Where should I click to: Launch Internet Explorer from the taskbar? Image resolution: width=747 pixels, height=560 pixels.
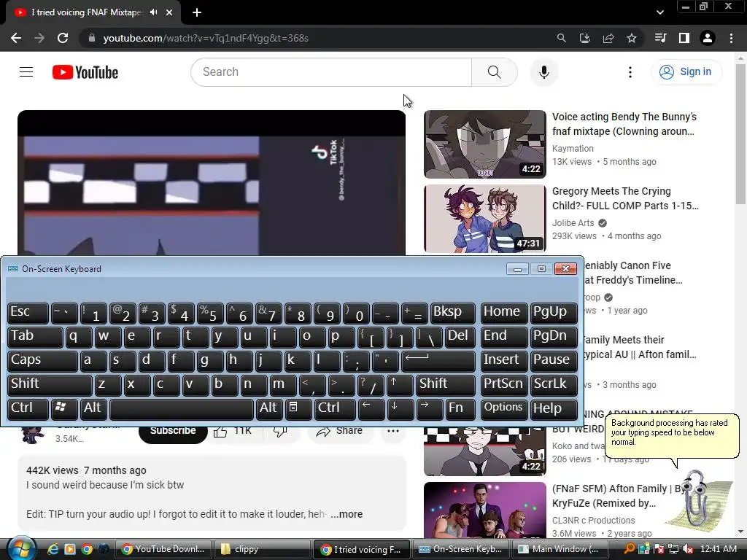pos(53,549)
